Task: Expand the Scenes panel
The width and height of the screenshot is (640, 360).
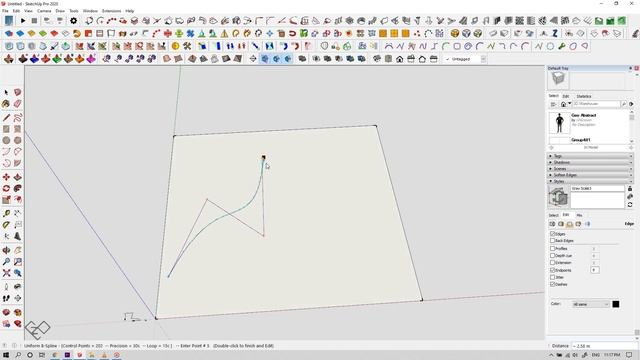Action: click(x=590, y=169)
